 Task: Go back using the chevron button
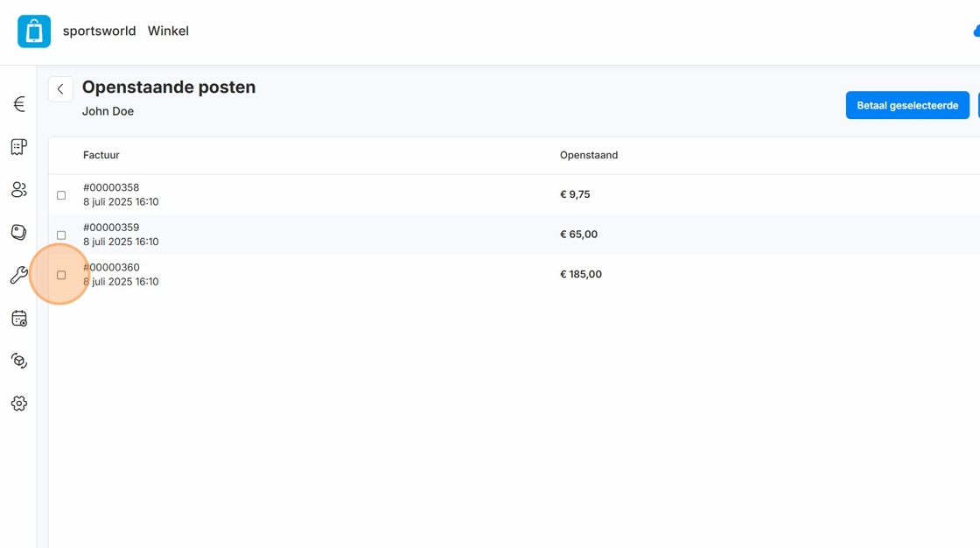(x=60, y=89)
